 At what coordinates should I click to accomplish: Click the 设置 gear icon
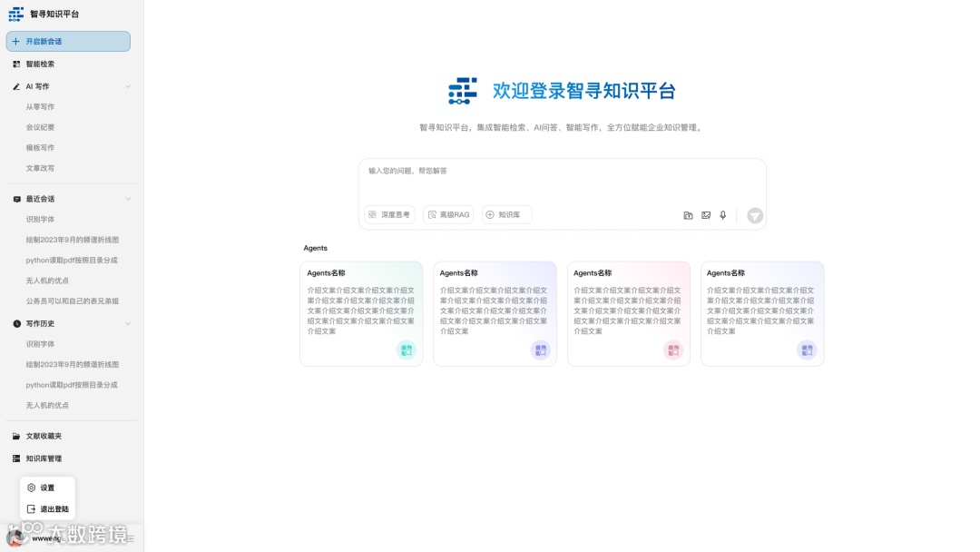(31, 488)
